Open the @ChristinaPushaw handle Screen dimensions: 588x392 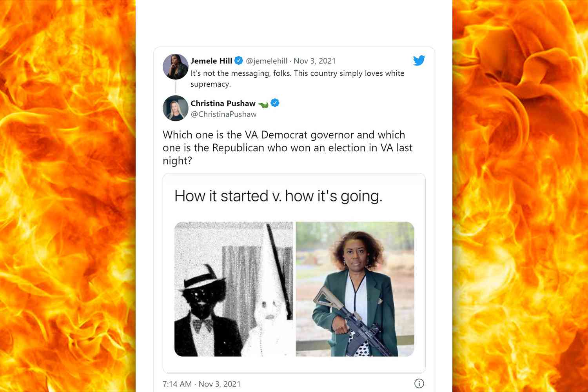(223, 114)
